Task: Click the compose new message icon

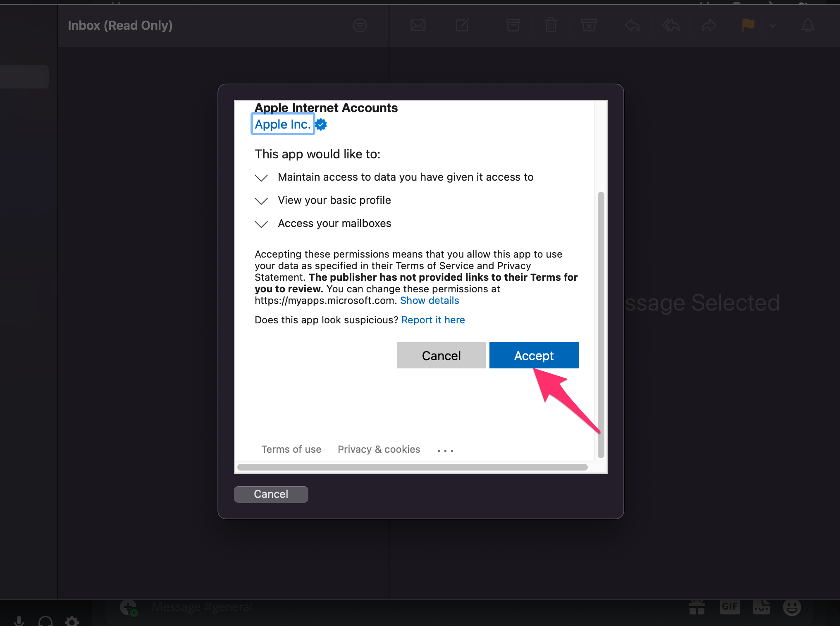Action: [462, 26]
